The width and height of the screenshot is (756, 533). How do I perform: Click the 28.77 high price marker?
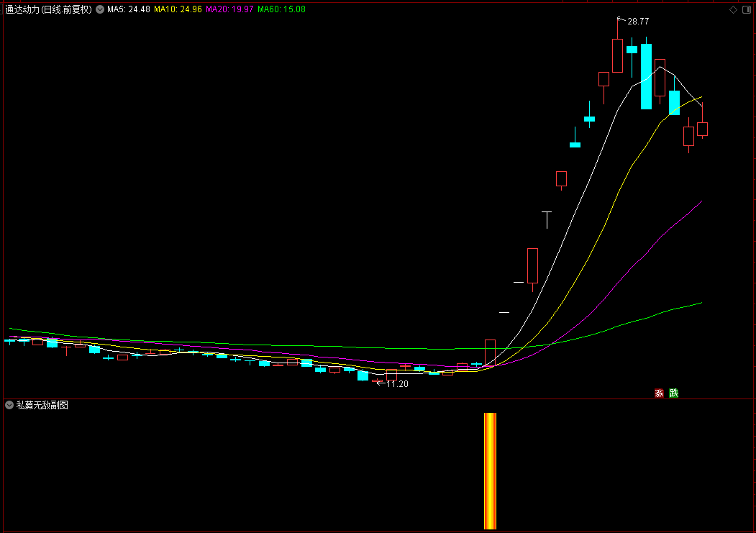coord(638,22)
